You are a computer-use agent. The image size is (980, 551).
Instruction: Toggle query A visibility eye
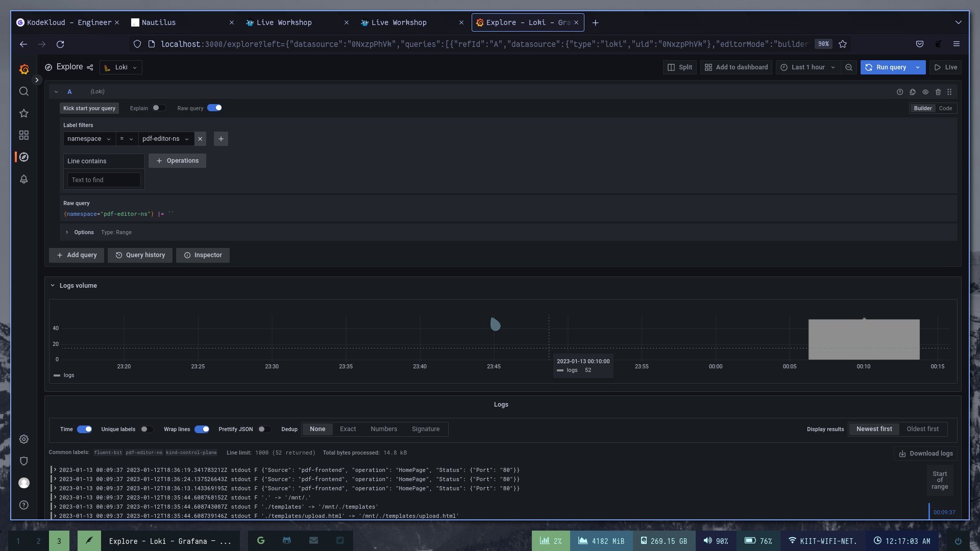(925, 92)
